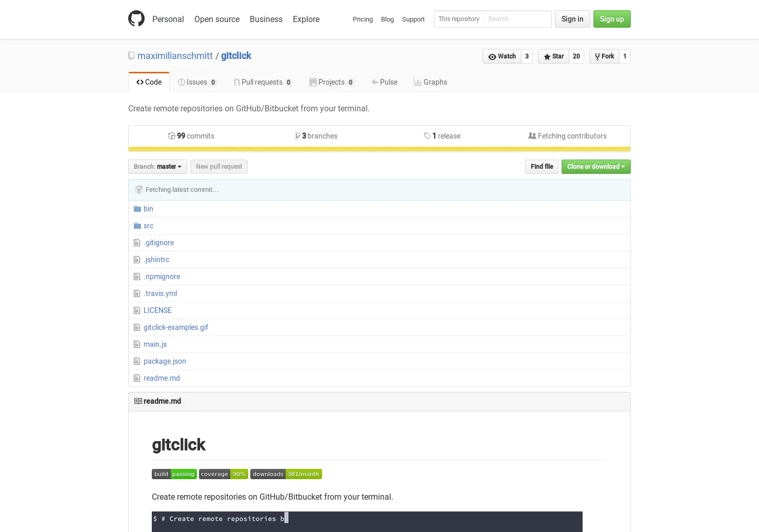View the 99 commits history
The image size is (759, 532).
[x=191, y=136]
